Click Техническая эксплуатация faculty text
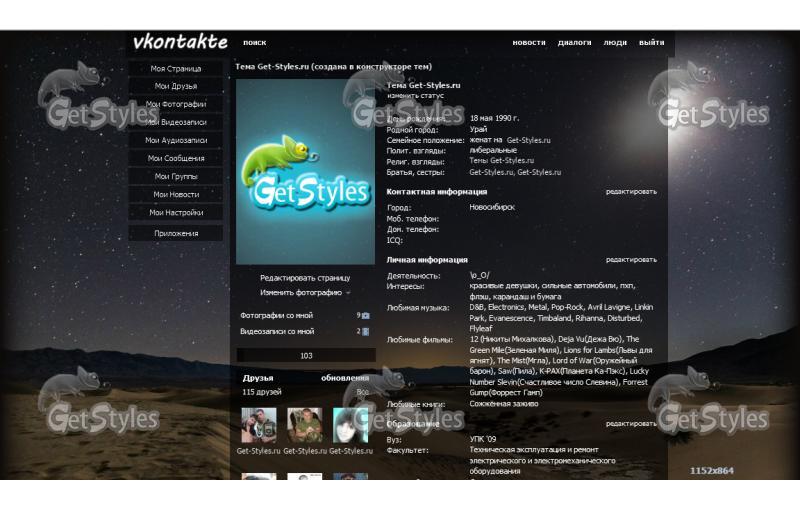The image size is (800, 509). coord(542,461)
